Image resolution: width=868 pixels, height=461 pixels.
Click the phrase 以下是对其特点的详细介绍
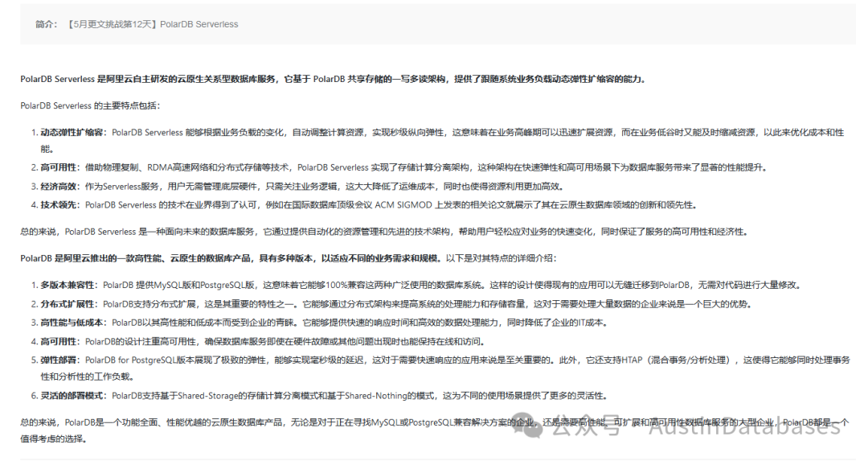pyautogui.click(x=501, y=258)
